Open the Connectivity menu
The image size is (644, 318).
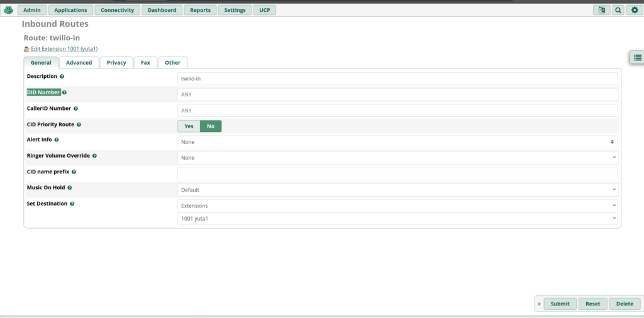tap(117, 10)
